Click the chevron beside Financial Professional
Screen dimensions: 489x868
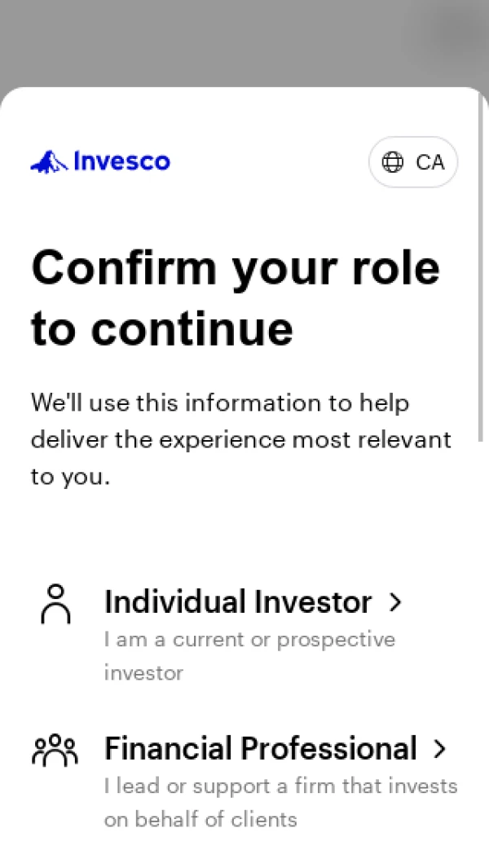tap(440, 749)
